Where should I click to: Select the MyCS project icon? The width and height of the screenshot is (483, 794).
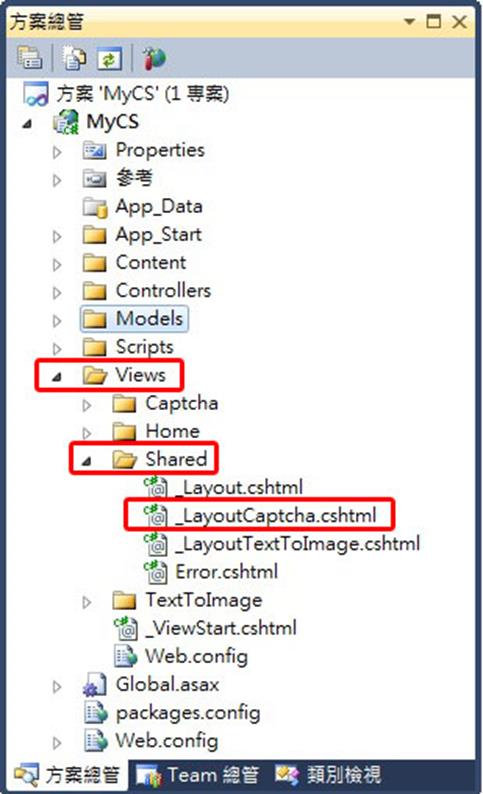click(x=66, y=122)
